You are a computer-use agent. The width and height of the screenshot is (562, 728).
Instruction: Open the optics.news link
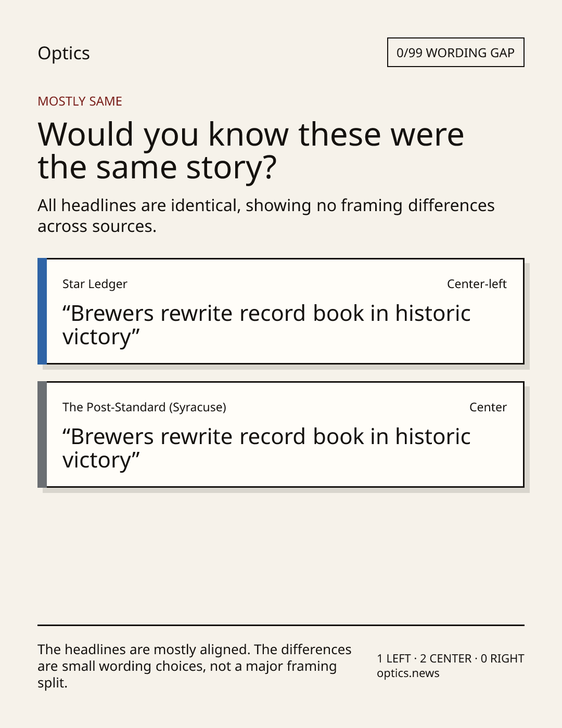click(408, 673)
